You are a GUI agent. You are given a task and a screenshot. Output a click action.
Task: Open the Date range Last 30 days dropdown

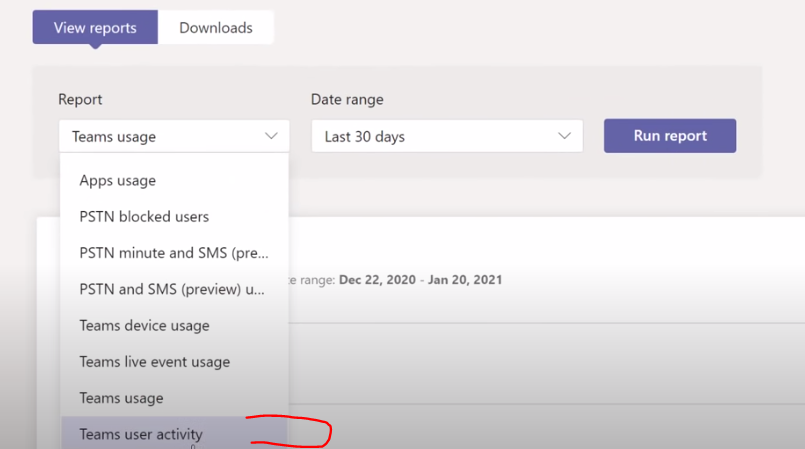pyautogui.click(x=447, y=136)
